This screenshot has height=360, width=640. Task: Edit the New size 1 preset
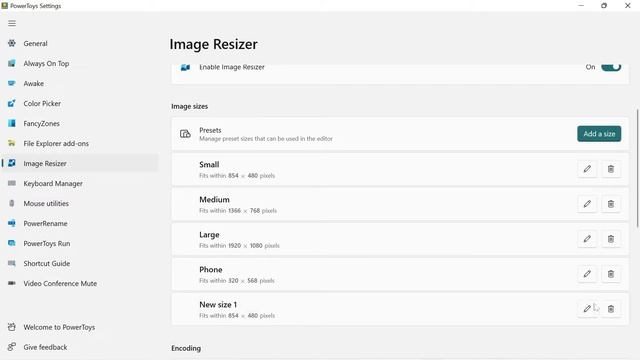[587, 309]
